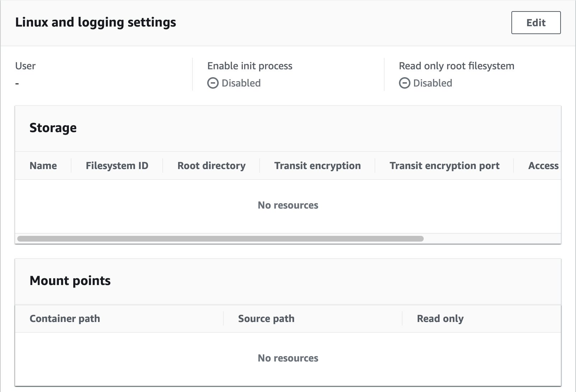576x392 pixels.
Task: Click the Enable init process disabled icon
Action: (213, 83)
